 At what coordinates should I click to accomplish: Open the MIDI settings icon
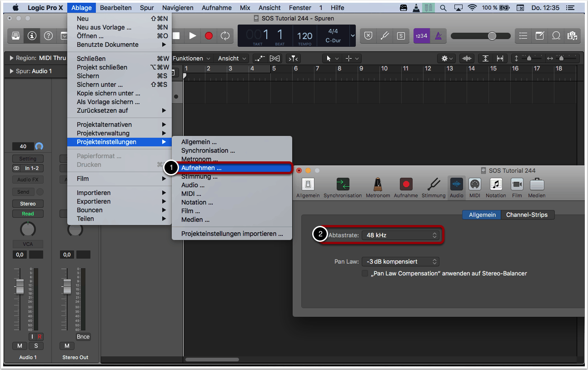[x=474, y=185]
